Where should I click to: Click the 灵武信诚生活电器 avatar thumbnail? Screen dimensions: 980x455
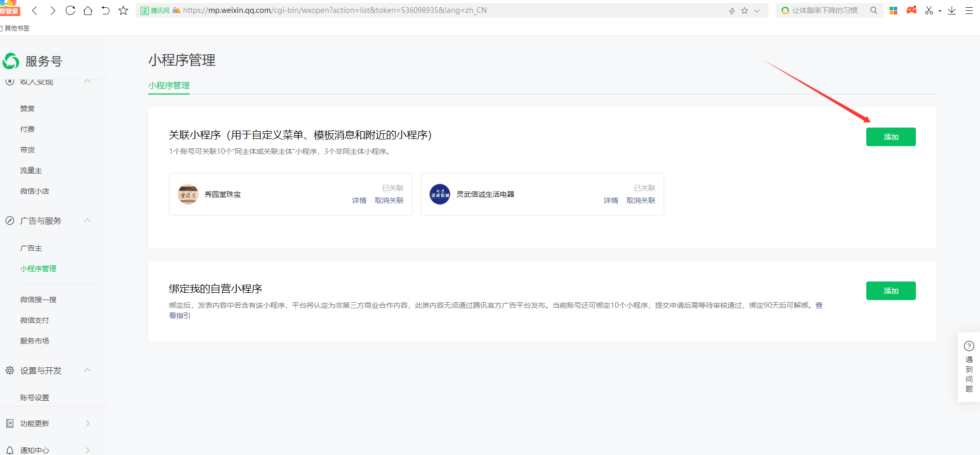(x=440, y=194)
